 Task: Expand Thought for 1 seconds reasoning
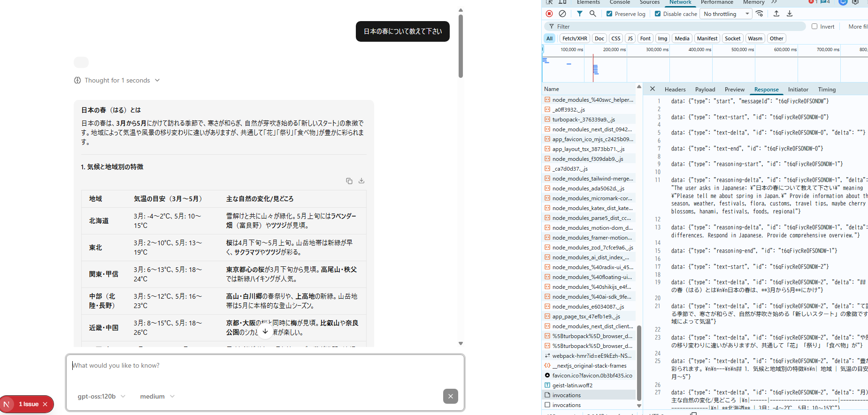click(x=117, y=80)
